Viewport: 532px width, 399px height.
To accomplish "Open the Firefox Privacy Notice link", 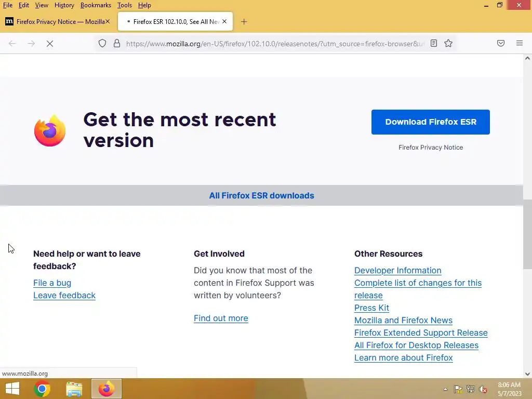I will (x=431, y=147).
